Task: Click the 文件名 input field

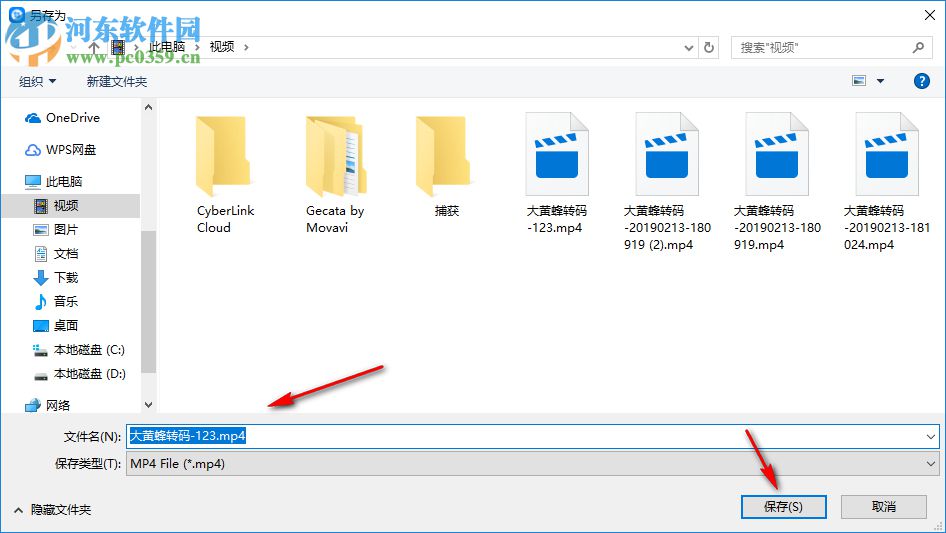Action: coord(532,436)
